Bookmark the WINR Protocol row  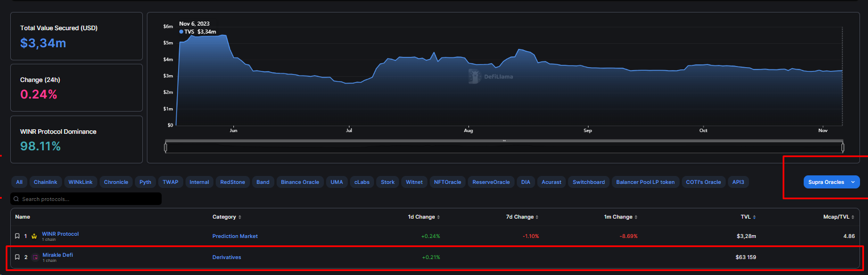click(17, 236)
